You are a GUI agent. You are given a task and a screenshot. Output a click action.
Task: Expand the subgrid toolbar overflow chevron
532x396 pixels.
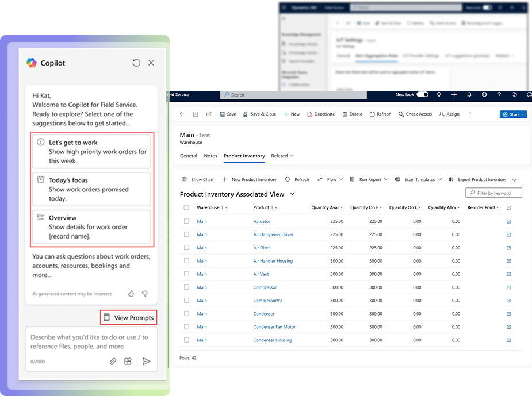point(514,180)
